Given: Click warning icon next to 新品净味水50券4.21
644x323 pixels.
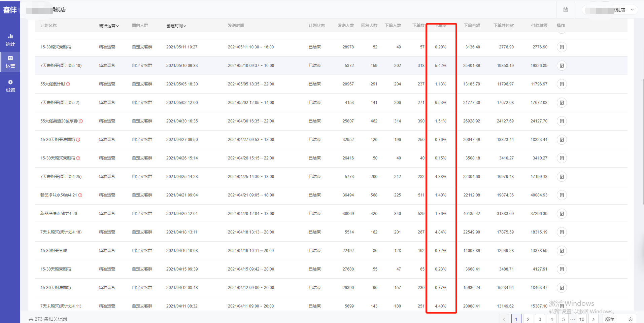Looking at the screenshot, I should coord(80,195).
